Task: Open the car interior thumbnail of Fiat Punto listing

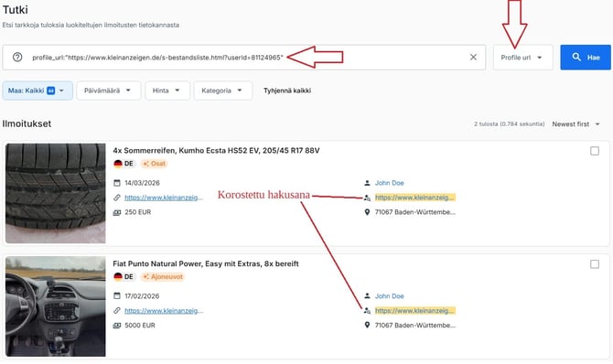Action: [56, 306]
